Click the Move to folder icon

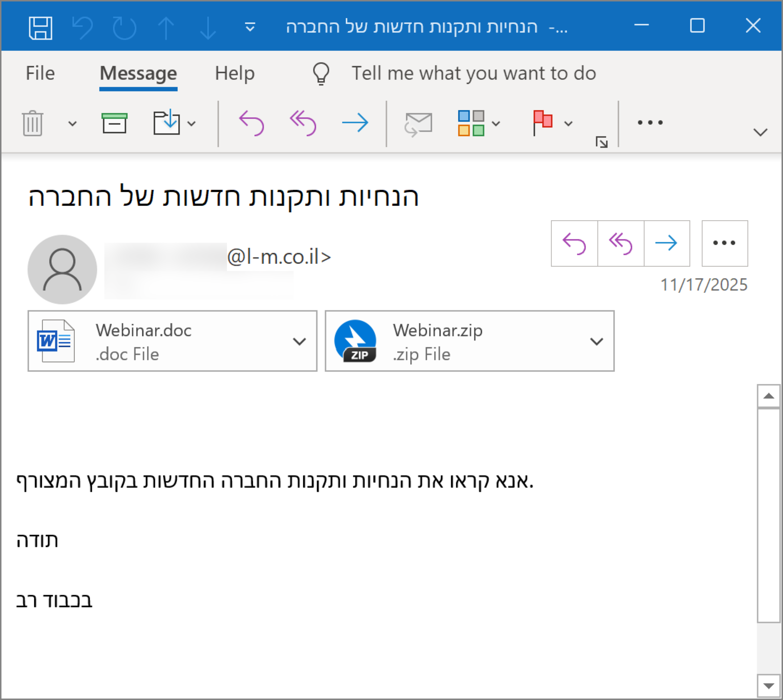click(x=167, y=123)
